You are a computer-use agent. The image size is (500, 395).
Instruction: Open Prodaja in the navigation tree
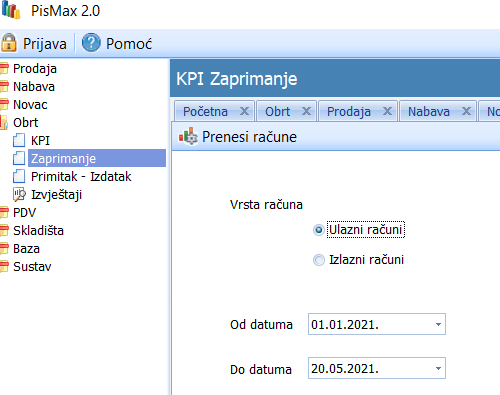coord(35,69)
